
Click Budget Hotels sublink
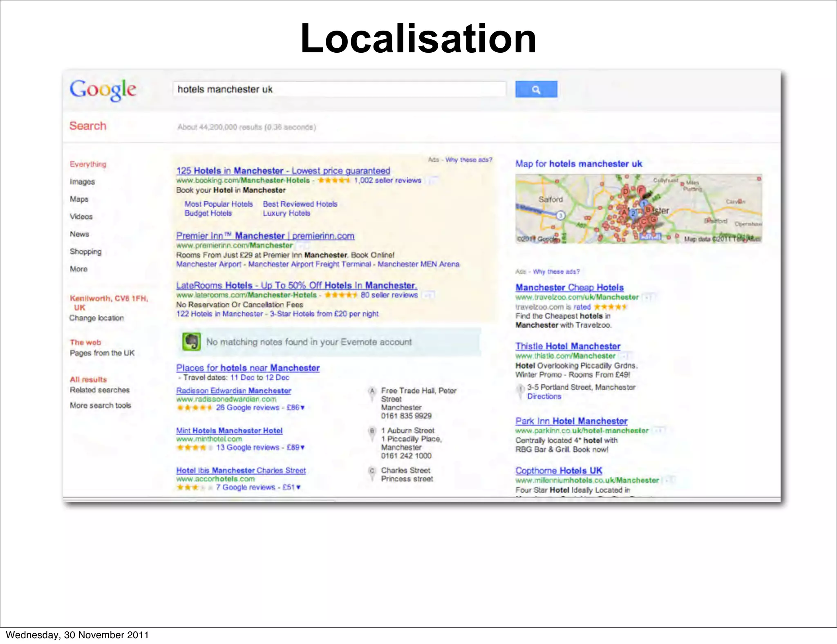(x=208, y=213)
